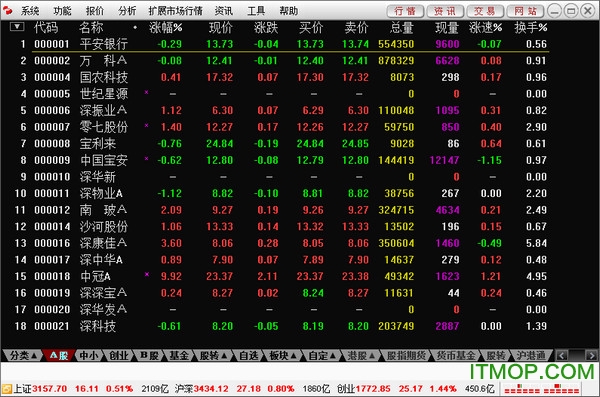Minimize the stock application window
The height and width of the screenshot is (397, 600).
pos(554,11)
